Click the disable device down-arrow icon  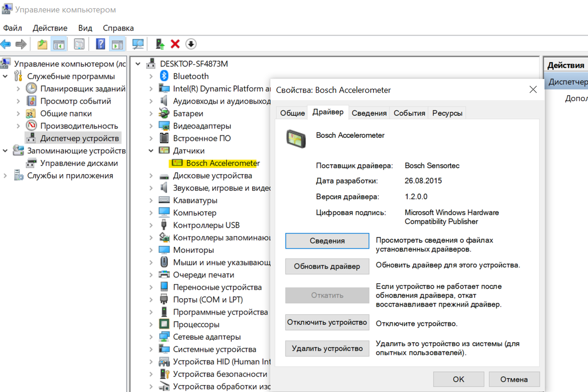(x=191, y=44)
